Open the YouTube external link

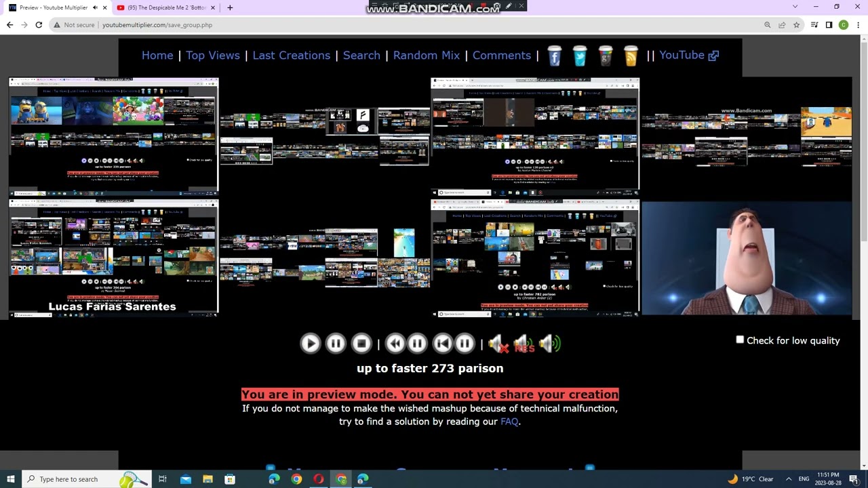coord(689,56)
